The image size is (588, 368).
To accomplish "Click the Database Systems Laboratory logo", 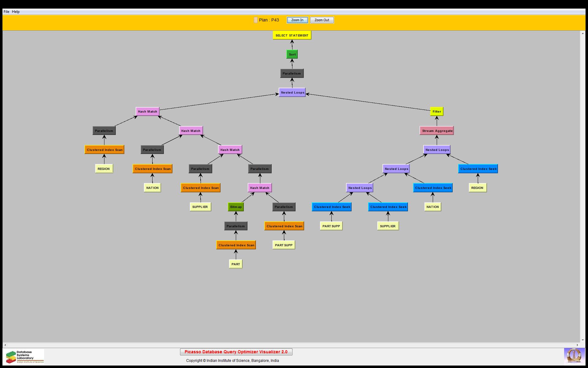I will [x=24, y=357].
